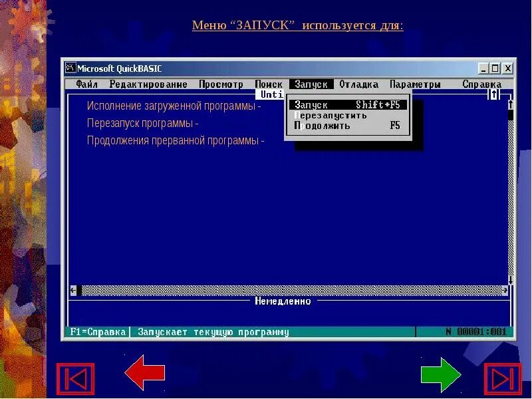Open the Файл menu
The width and height of the screenshot is (532, 399).
point(87,84)
